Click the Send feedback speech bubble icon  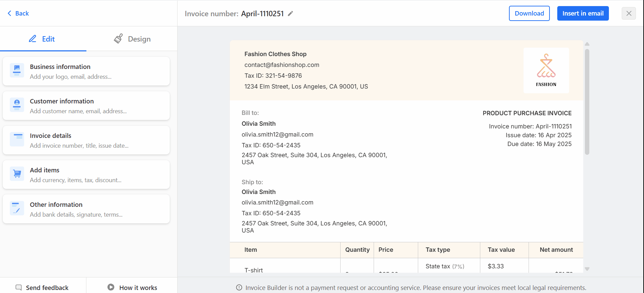click(19, 288)
